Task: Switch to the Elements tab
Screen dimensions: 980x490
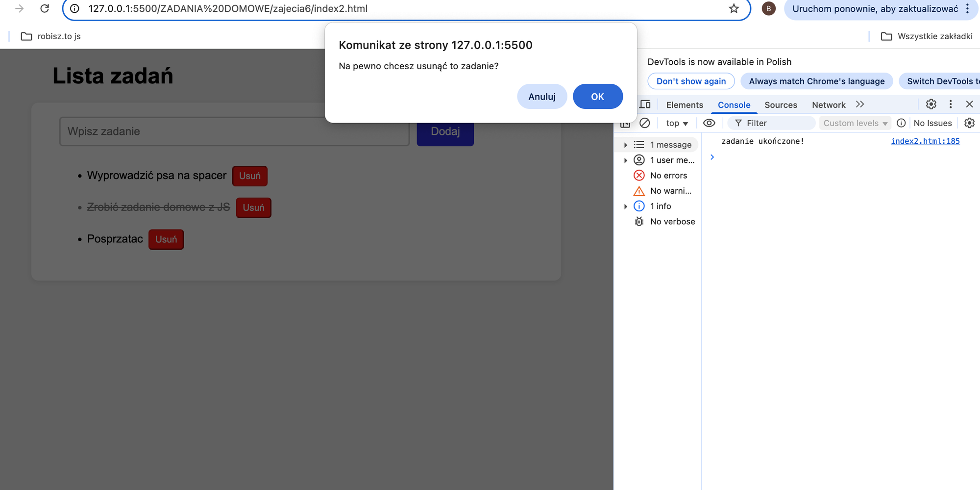Action: 685,105
